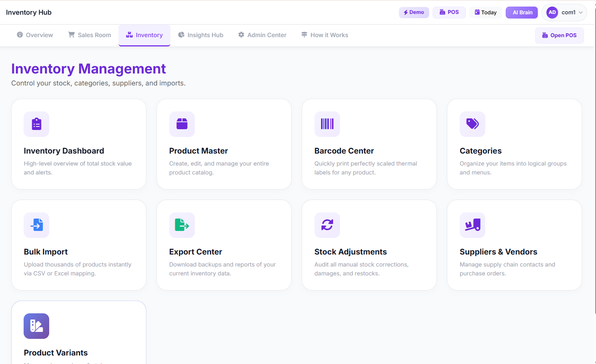Click the Inventory Hub title

(29, 12)
